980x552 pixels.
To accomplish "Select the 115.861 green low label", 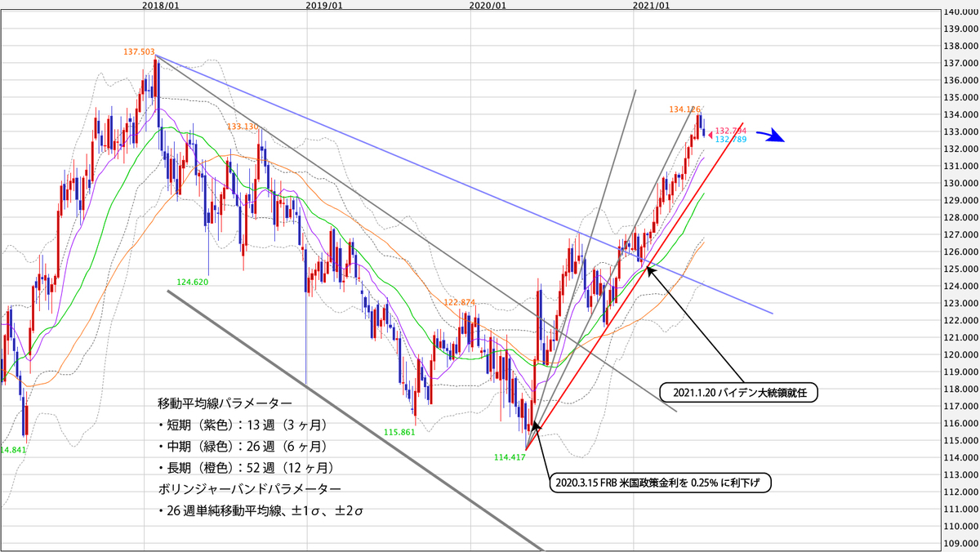I will coord(400,431).
